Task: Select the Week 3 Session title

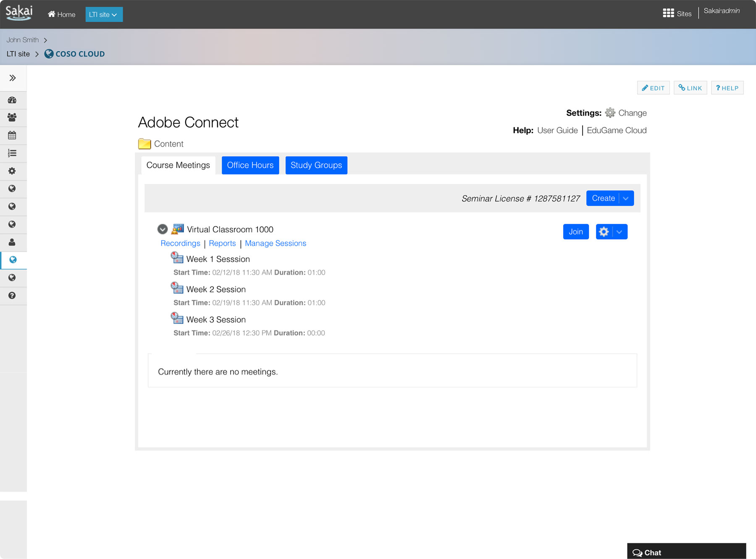Action: pos(216,320)
